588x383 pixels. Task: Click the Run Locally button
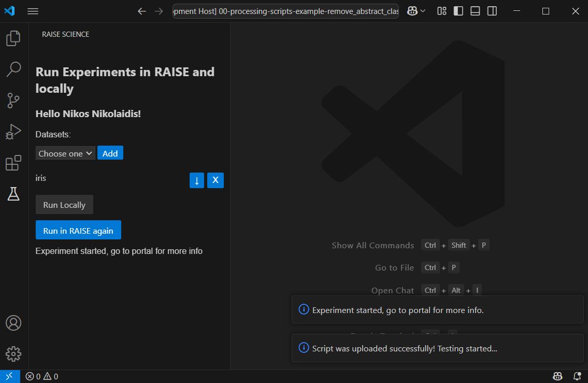coord(65,205)
